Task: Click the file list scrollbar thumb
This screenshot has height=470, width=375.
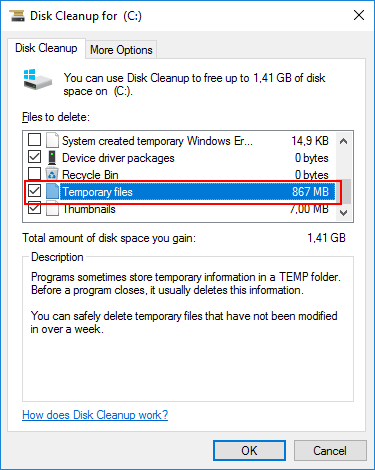Action: [x=346, y=191]
